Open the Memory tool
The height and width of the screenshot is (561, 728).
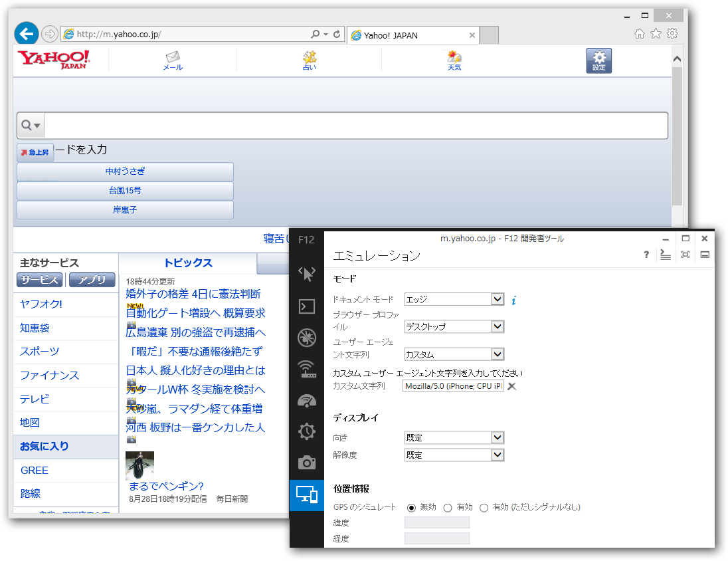coord(306,463)
